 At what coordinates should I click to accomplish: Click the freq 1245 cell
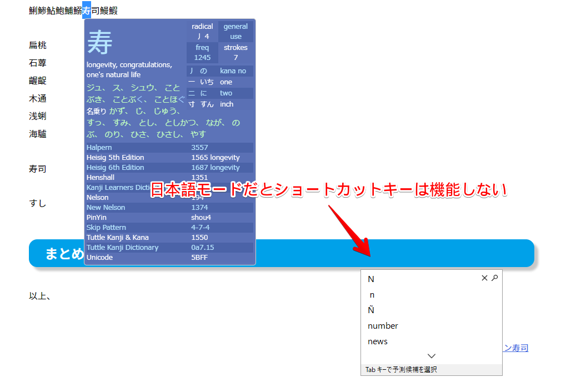[203, 52]
